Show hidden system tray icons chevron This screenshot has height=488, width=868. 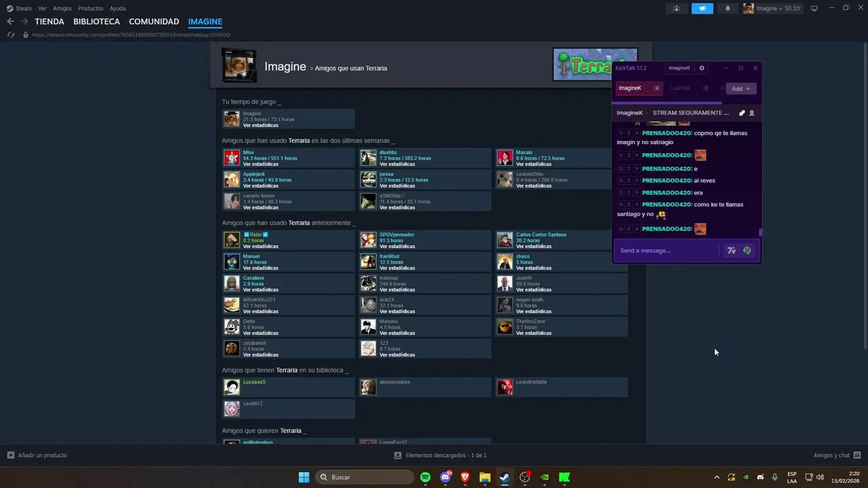click(x=717, y=477)
